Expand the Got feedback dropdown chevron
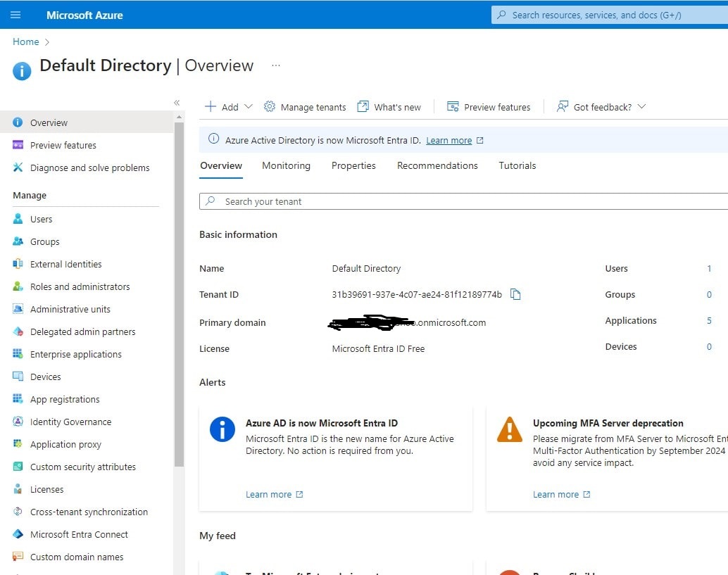Image resolution: width=728 pixels, height=575 pixels. coord(641,107)
